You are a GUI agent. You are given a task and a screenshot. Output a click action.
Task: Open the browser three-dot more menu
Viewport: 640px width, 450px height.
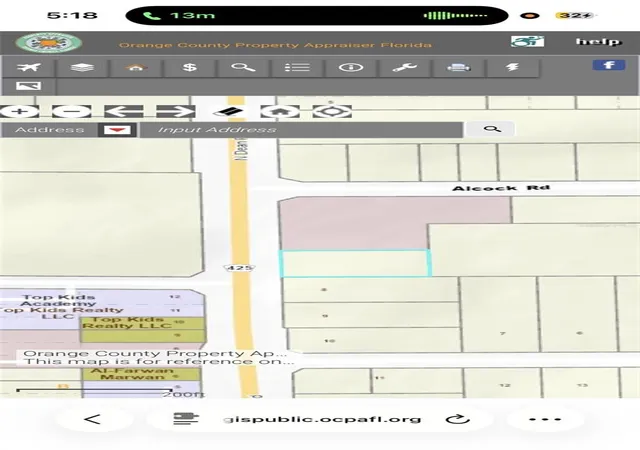545,419
